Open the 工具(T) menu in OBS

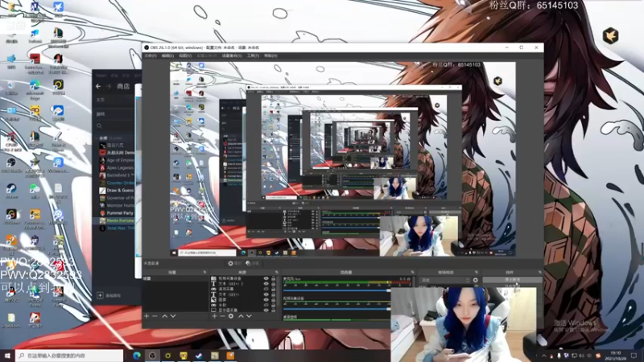pyautogui.click(x=253, y=56)
